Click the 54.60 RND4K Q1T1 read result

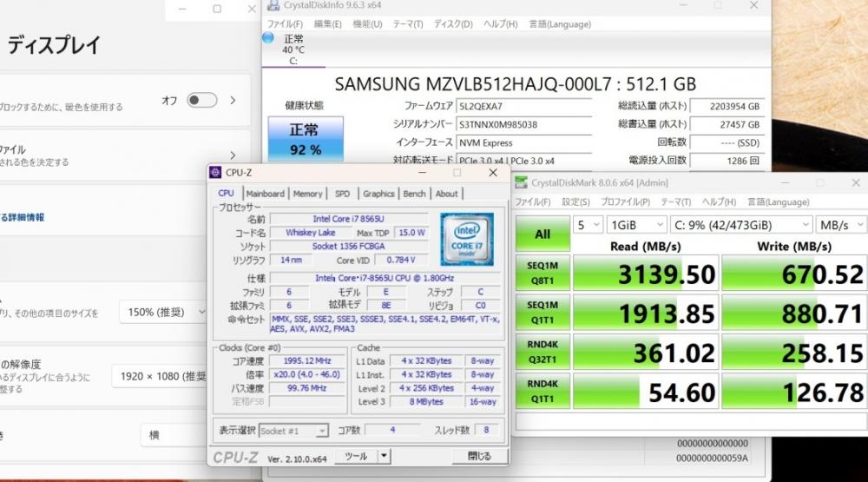(646, 392)
